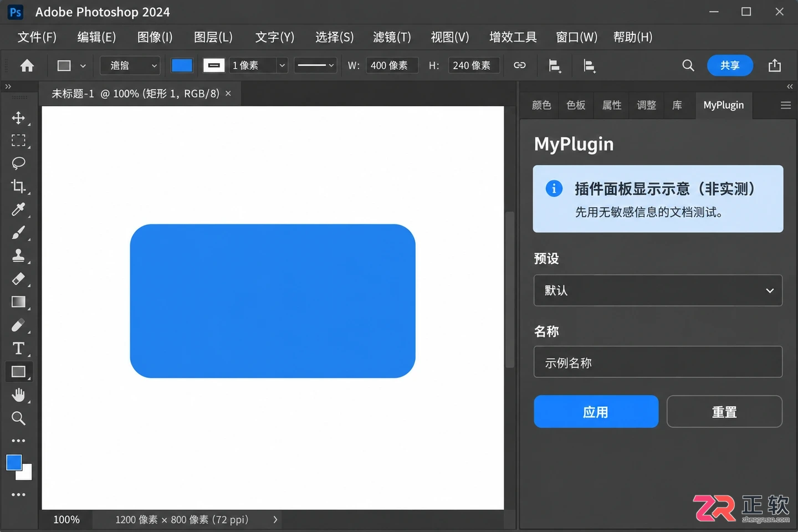Select the Lasso tool
Screen dimensions: 798x532
(x=18, y=163)
